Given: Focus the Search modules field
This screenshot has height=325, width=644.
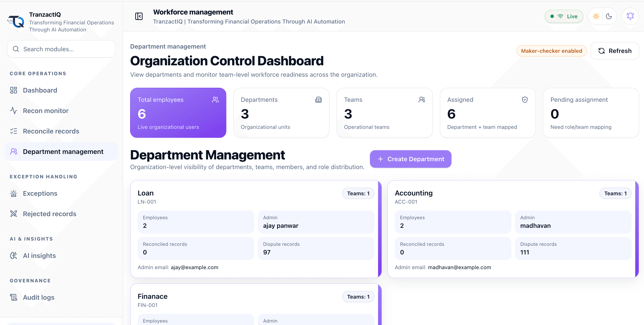Looking at the screenshot, I should click(x=61, y=49).
